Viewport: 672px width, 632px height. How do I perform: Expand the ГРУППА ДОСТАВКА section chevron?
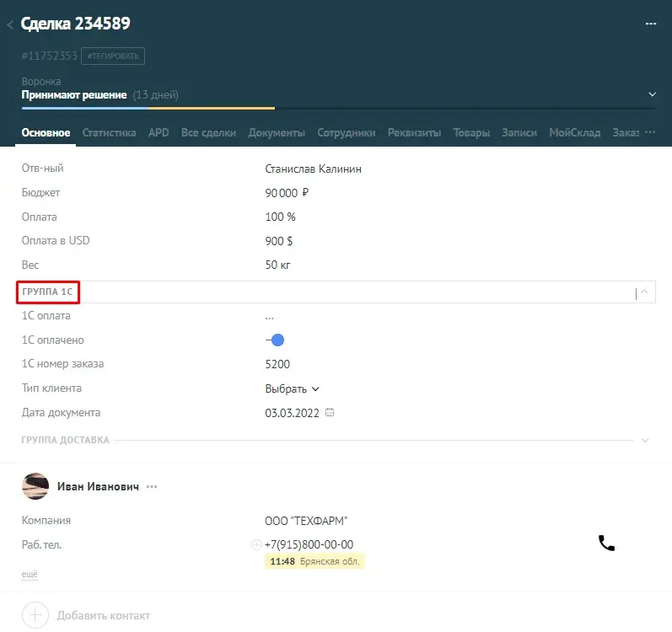tap(645, 440)
